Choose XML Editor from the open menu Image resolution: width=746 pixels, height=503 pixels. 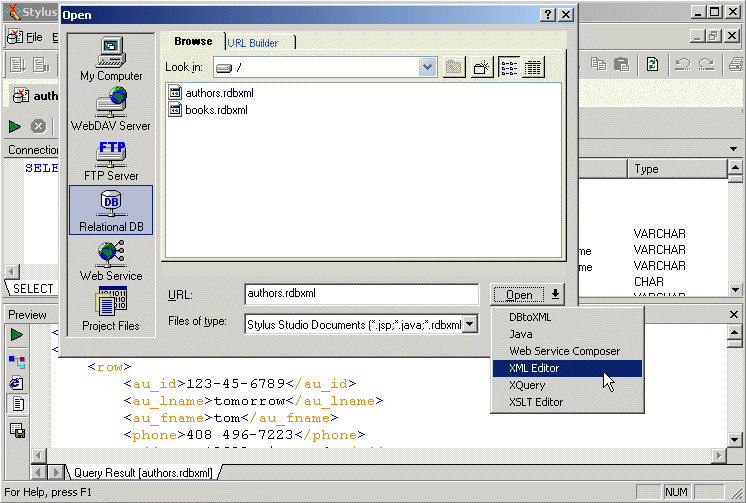(x=534, y=368)
